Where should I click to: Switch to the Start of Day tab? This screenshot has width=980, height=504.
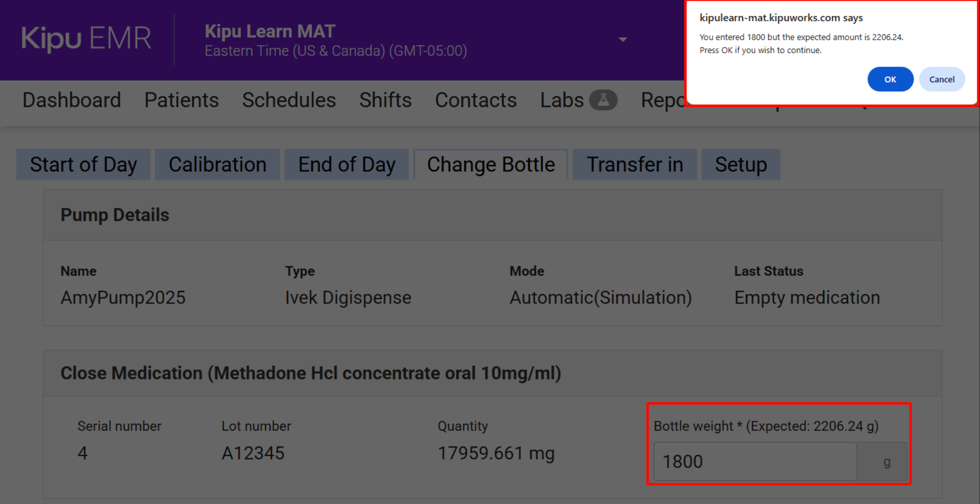83,165
